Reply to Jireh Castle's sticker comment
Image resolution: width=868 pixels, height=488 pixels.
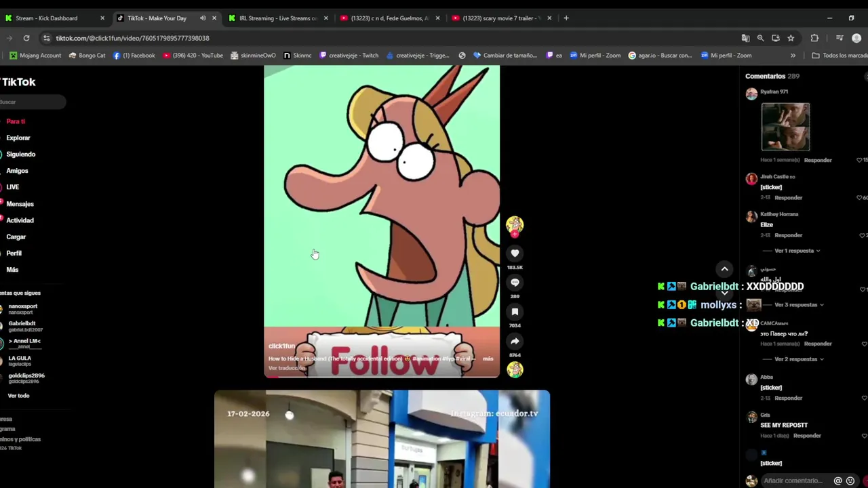point(789,198)
